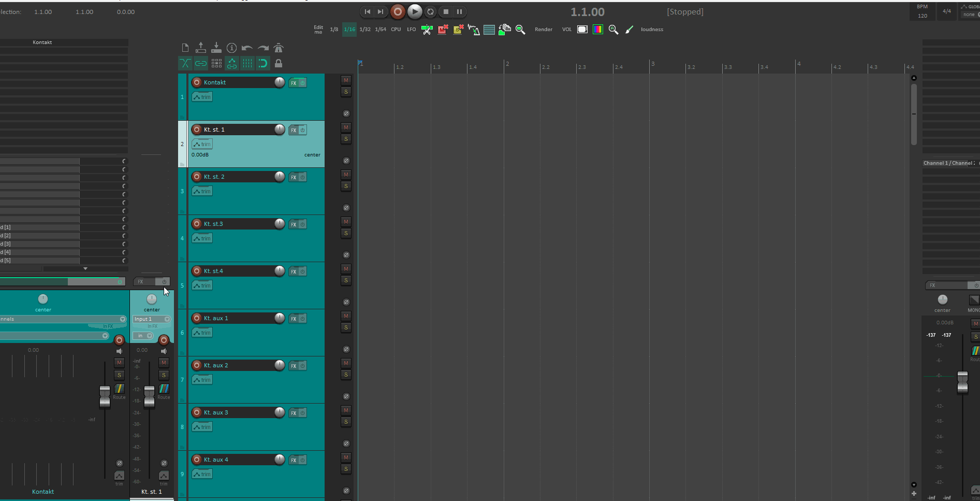Select the Kt. aux 4 track name
The image size is (980, 501).
(x=216, y=460)
